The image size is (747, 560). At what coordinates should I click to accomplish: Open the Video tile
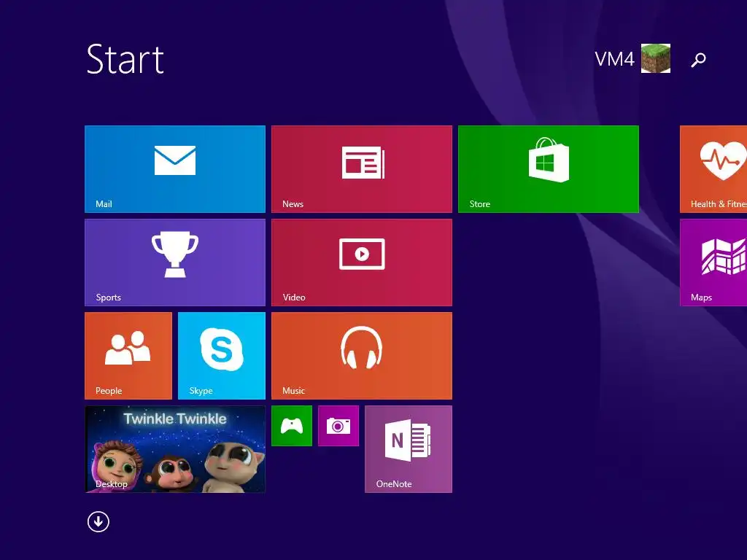362,262
